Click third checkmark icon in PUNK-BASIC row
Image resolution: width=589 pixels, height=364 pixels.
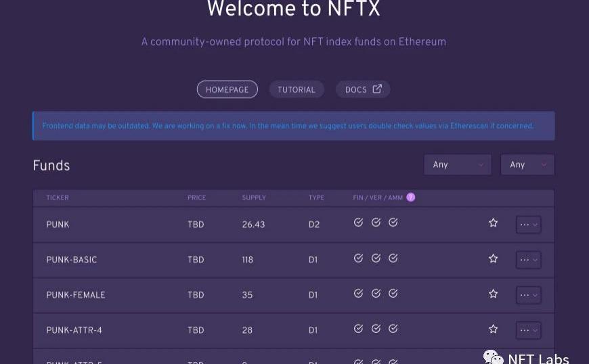393,258
